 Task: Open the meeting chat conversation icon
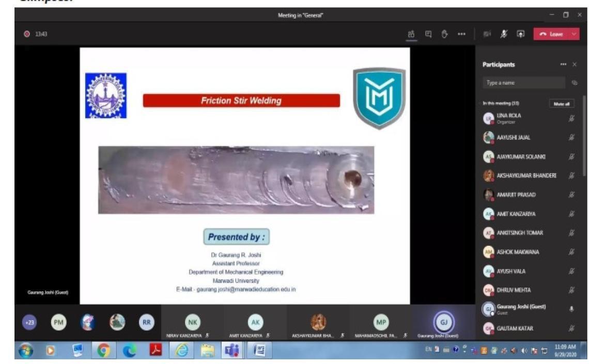428,34
